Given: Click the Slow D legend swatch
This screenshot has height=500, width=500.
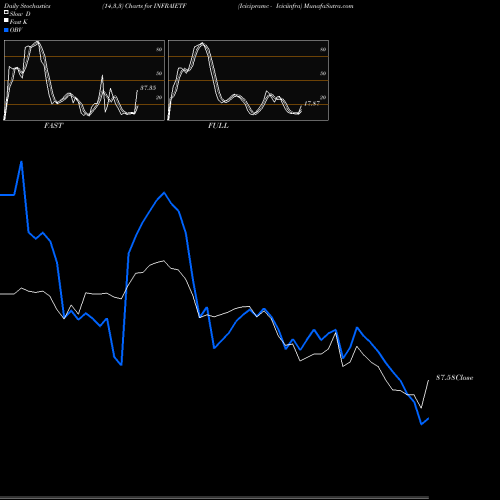Looking at the screenshot, I should 6,12.
